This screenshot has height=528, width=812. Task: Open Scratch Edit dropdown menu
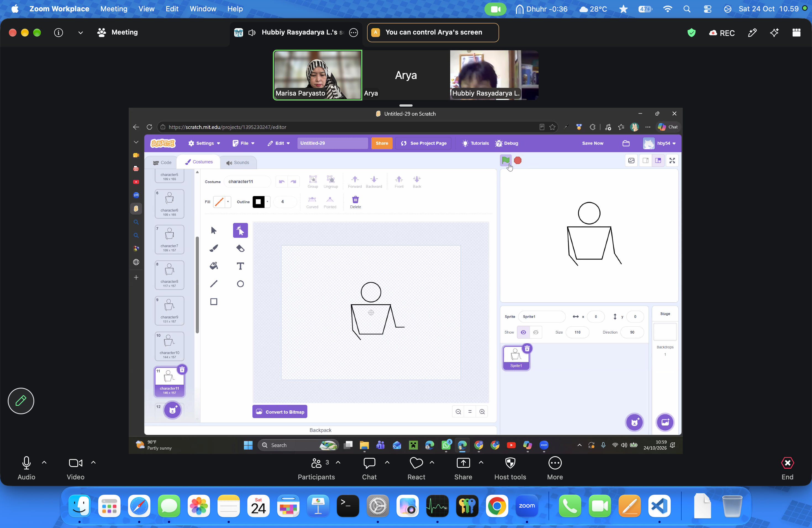tap(278, 143)
